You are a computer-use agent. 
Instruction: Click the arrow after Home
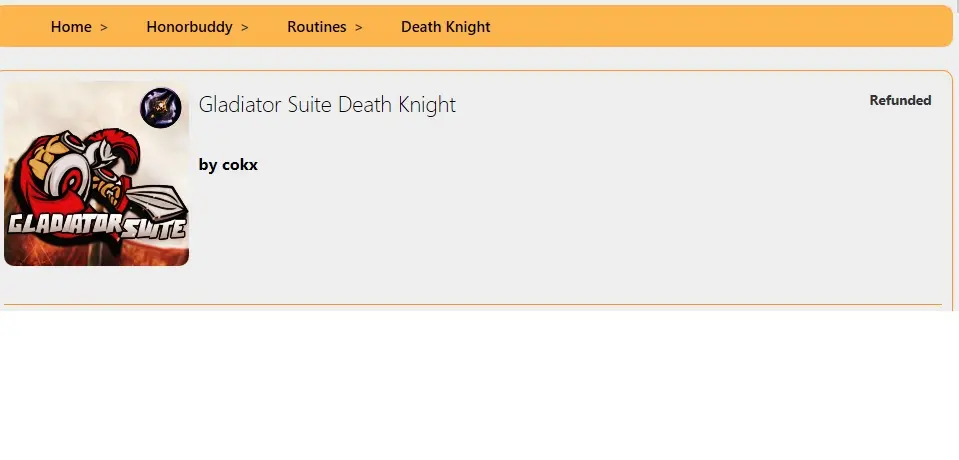pos(104,27)
